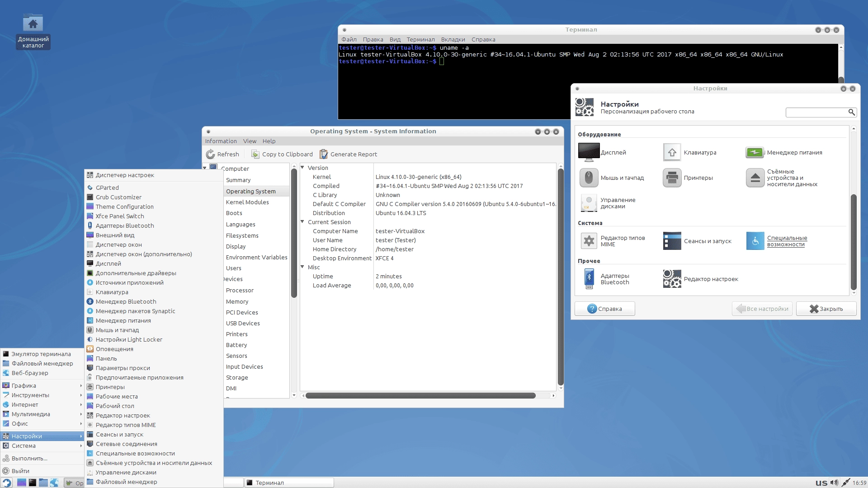The width and height of the screenshot is (868, 488).
Task: Open Сетевые соединения menu entry
Action: pos(154,444)
